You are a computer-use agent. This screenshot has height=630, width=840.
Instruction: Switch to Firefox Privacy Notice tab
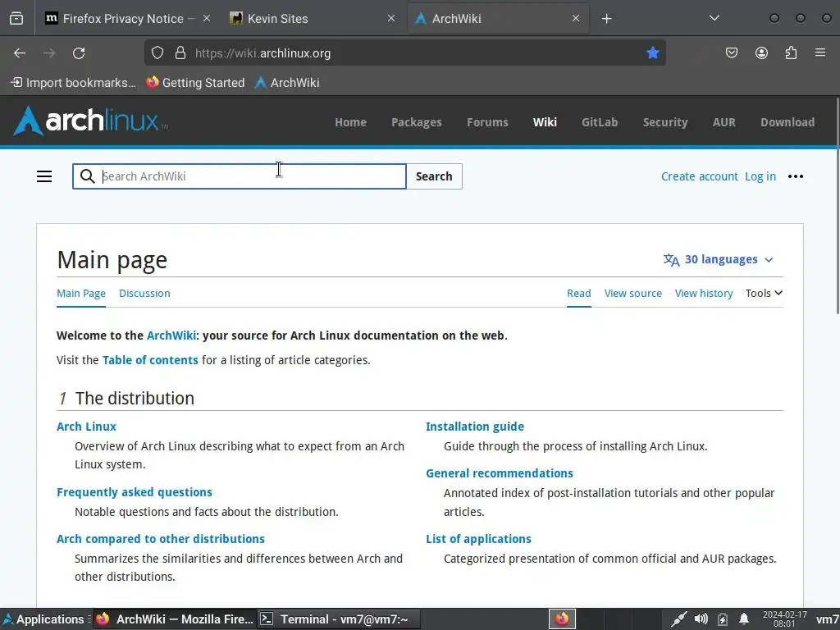coord(121,19)
